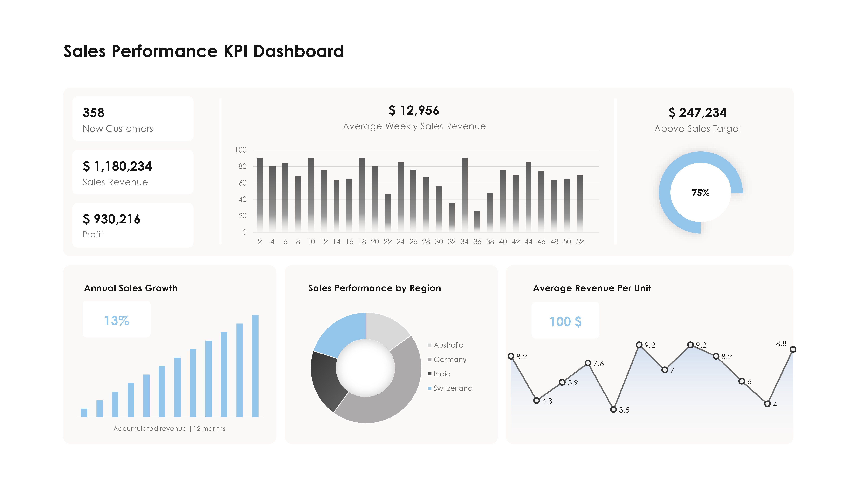This screenshot has width=868, height=488.
Task: Select the Australia legend entry
Action: pos(445,345)
